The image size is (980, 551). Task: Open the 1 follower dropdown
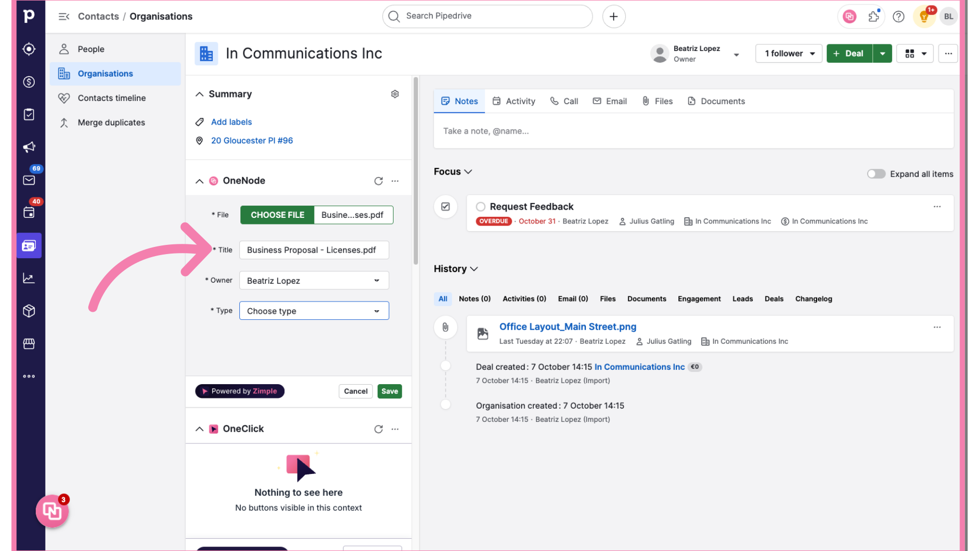789,54
